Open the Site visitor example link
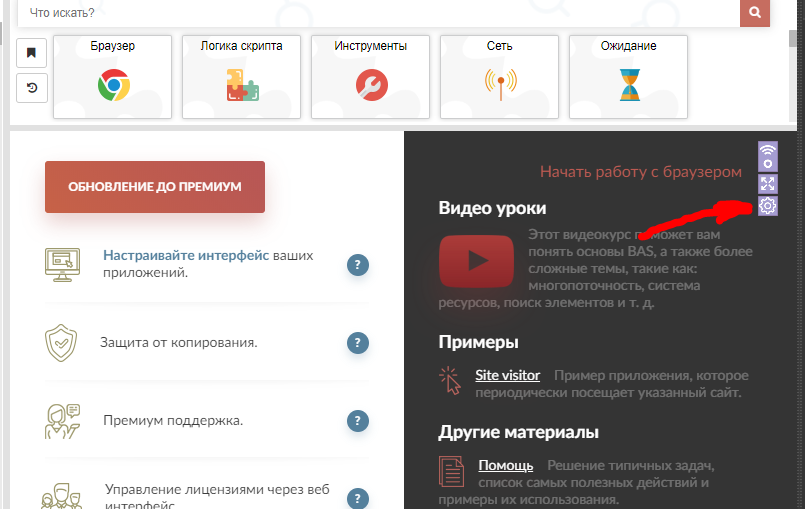 (x=507, y=375)
